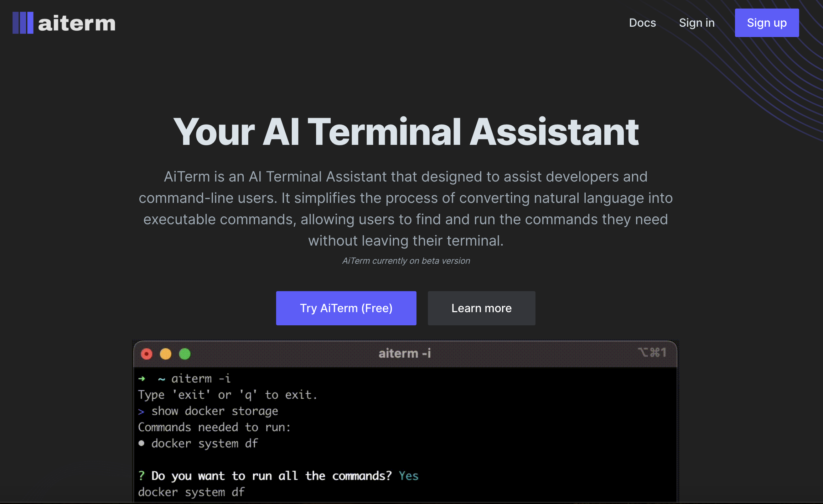
Task: Click the 'aiterm -i' terminal title
Action: (405, 353)
